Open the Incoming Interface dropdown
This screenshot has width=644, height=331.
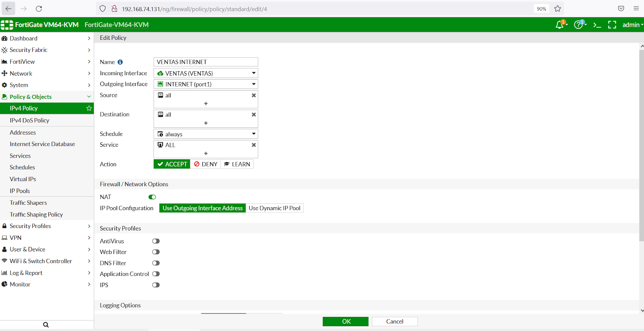coord(206,73)
